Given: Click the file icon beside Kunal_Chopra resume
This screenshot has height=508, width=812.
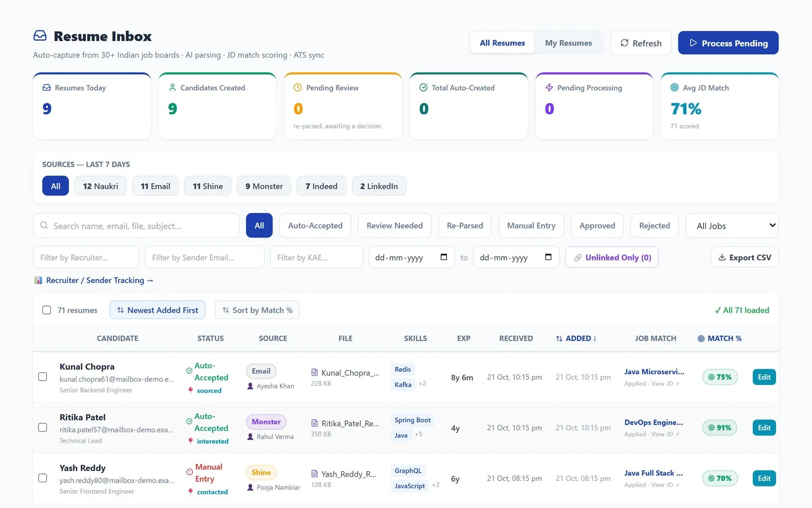Looking at the screenshot, I should (315, 373).
